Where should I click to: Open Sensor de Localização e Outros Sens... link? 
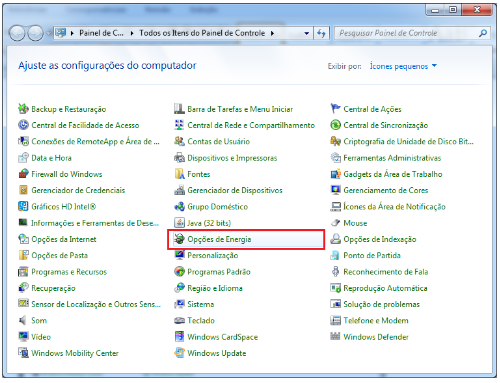click(96, 304)
